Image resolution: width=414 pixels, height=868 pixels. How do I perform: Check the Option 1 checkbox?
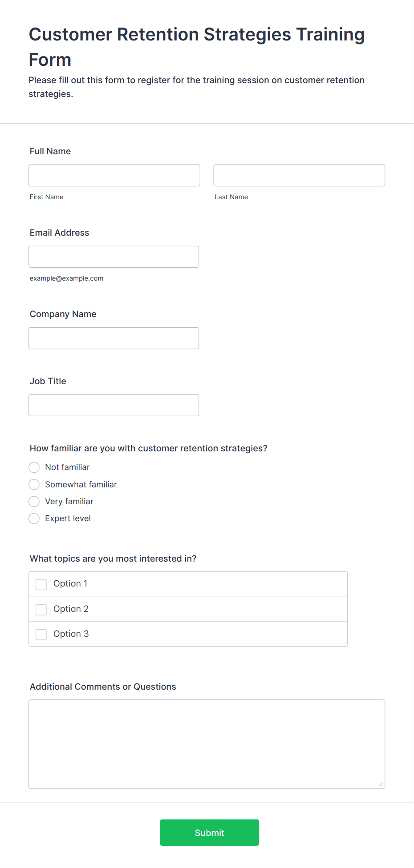coord(41,584)
